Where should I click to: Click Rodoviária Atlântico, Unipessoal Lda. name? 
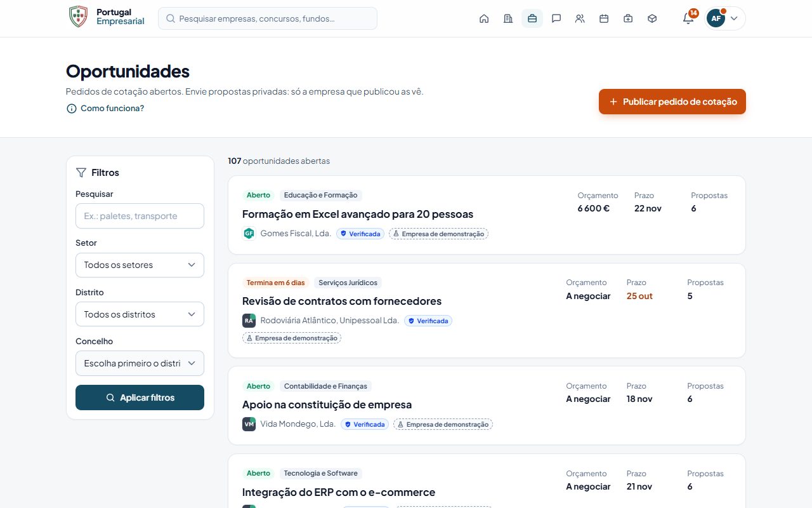click(x=330, y=321)
